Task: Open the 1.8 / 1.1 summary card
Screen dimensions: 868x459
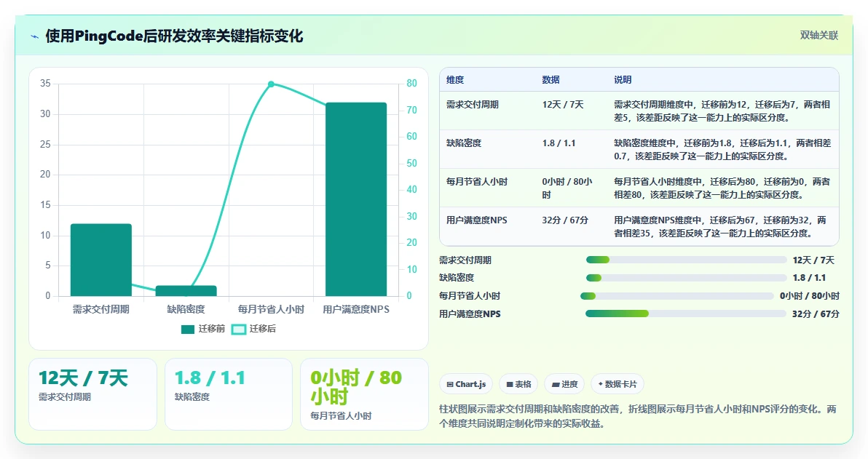Action: (229, 394)
